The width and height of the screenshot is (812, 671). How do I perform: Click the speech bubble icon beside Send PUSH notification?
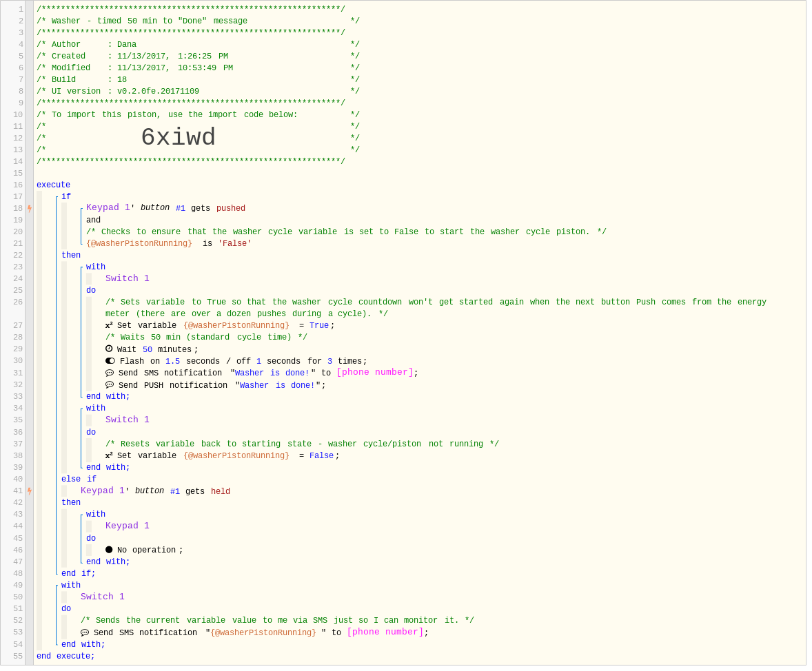coord(110,385)
